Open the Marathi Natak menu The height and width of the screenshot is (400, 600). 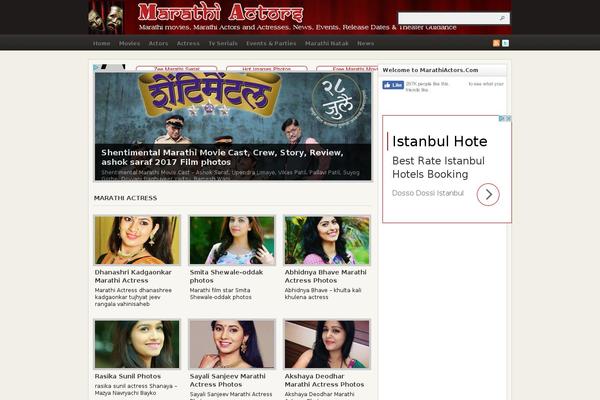coord(326,44)
